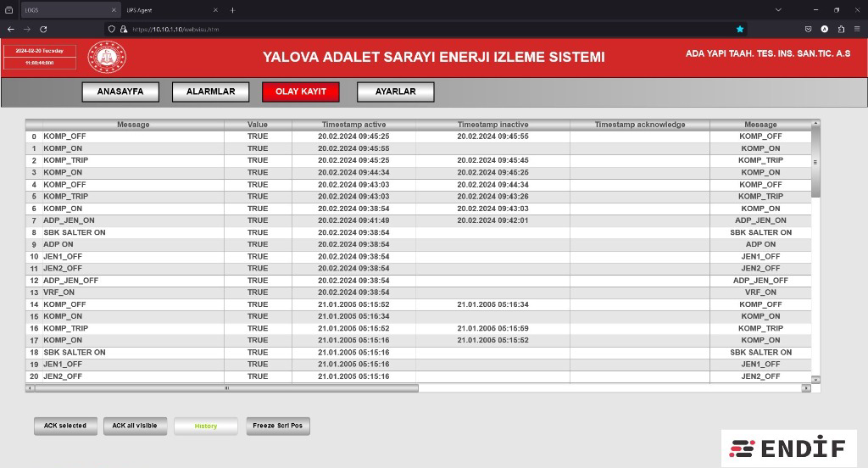Viewport: 868px width, 468px height.
Task: Click the header clock time display
Action: (39, 63)
